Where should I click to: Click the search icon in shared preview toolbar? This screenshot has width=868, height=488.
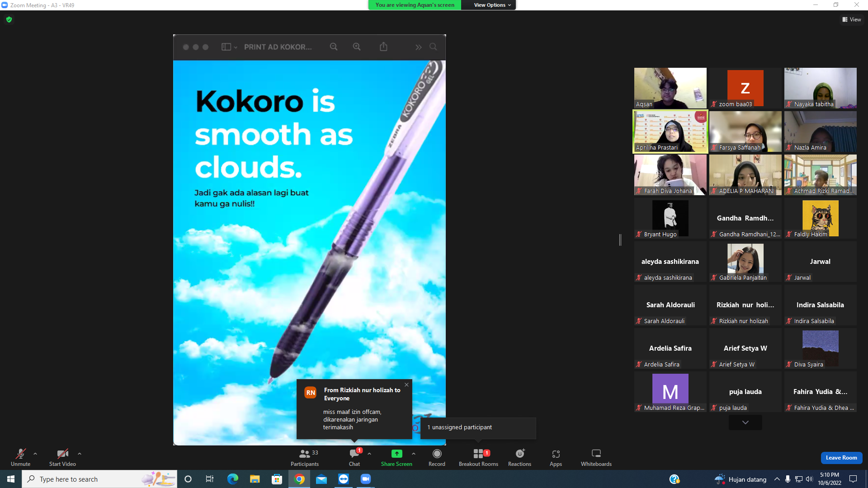tap(433, 47)
